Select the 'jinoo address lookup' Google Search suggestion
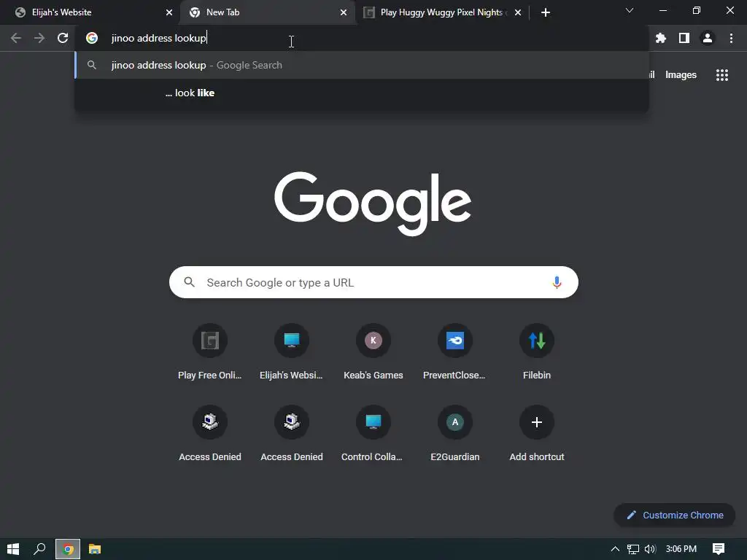Image resolution: width=747 pixels, height=560 pixels. pos(362,65)
